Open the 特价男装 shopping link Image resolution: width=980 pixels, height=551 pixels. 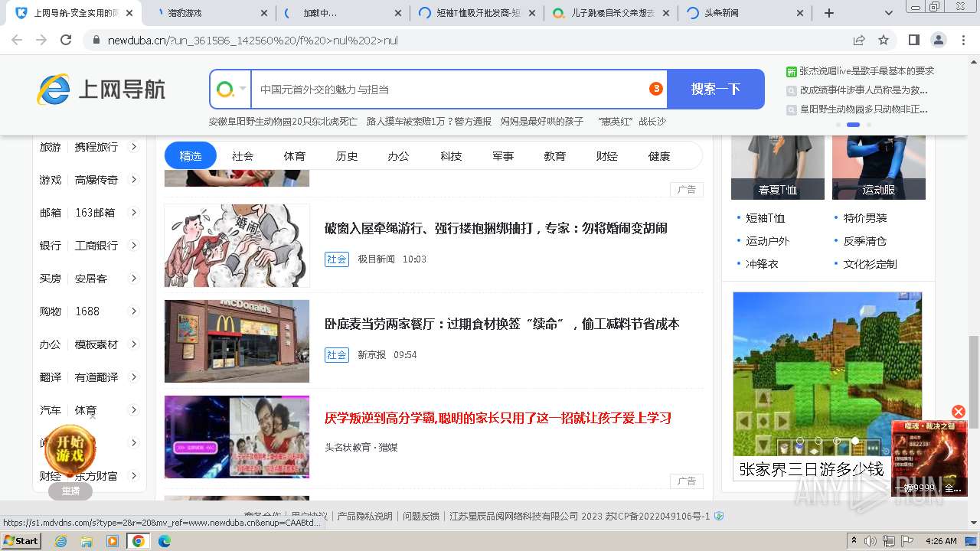[x=865, y=218]
